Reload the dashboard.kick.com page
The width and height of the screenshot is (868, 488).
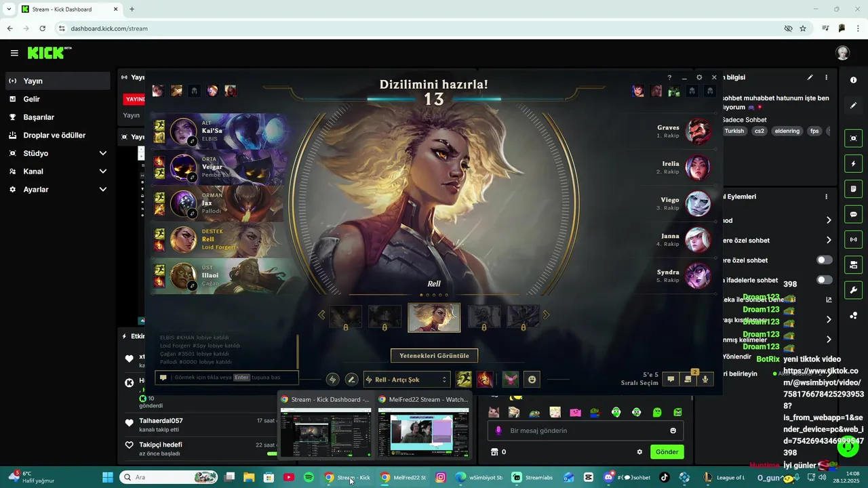tap(42, 28)
